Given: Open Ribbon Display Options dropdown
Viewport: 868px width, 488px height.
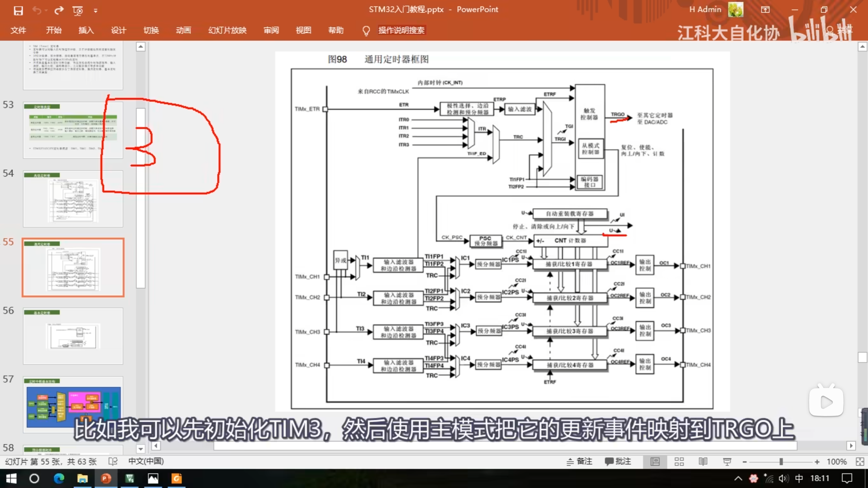Looking at the screenshot, I should point(765,10).
